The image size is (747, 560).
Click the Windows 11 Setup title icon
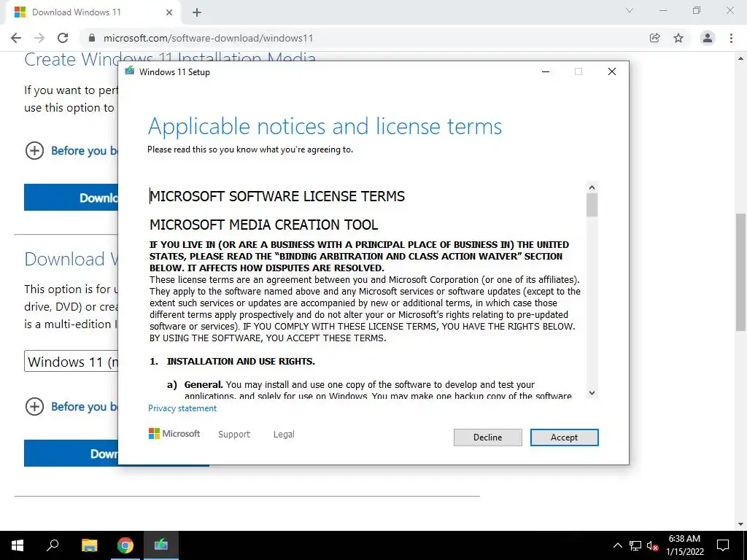[130, 71]
